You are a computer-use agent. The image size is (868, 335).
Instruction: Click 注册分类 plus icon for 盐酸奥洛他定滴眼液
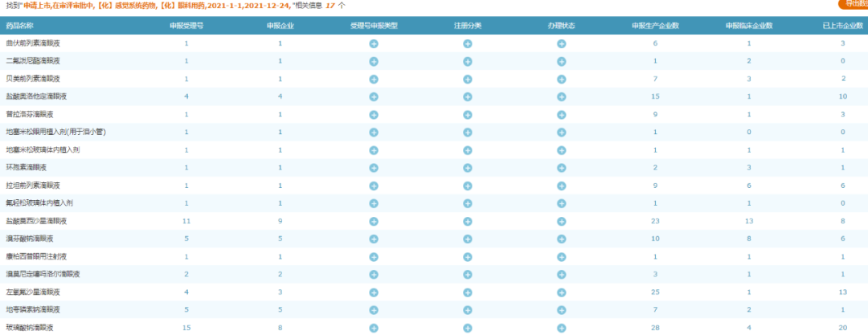(x=468, y=97)
